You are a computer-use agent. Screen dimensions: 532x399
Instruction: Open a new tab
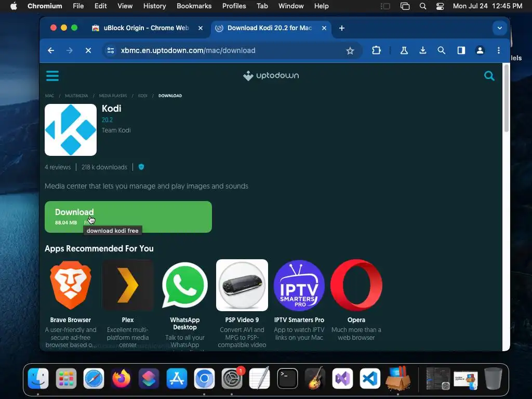point(342,28)
